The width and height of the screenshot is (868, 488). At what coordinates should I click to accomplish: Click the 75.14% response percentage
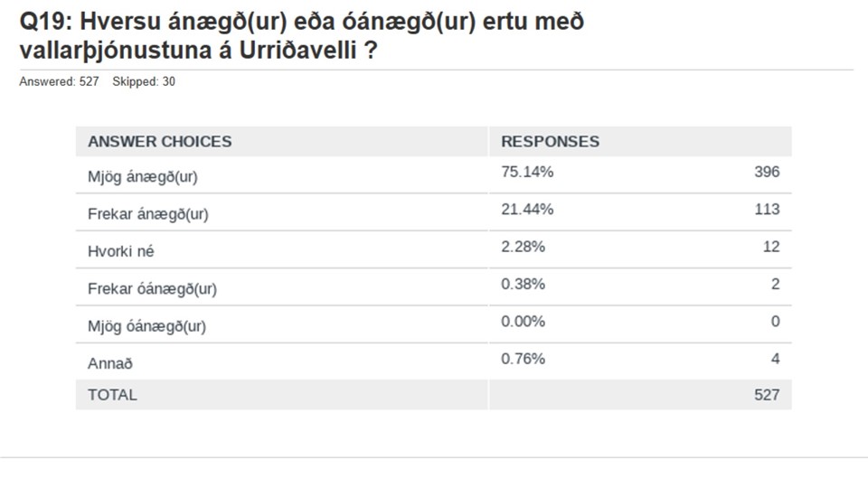(527, 172)
